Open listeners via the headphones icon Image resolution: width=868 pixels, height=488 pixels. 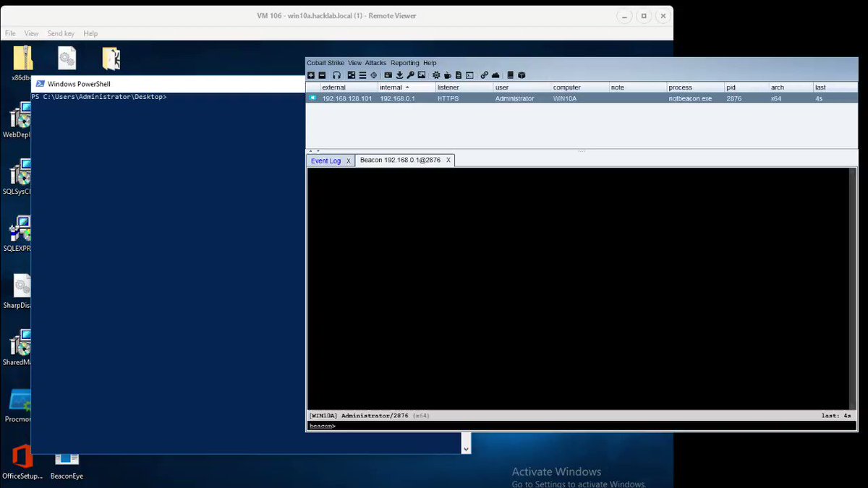(336, 75)
